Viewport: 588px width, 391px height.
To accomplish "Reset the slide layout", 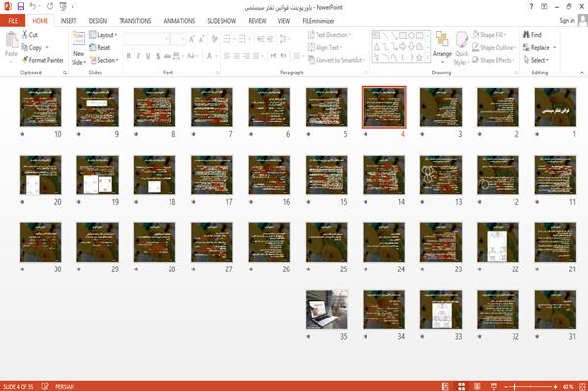I will click(x=100, y=47).
